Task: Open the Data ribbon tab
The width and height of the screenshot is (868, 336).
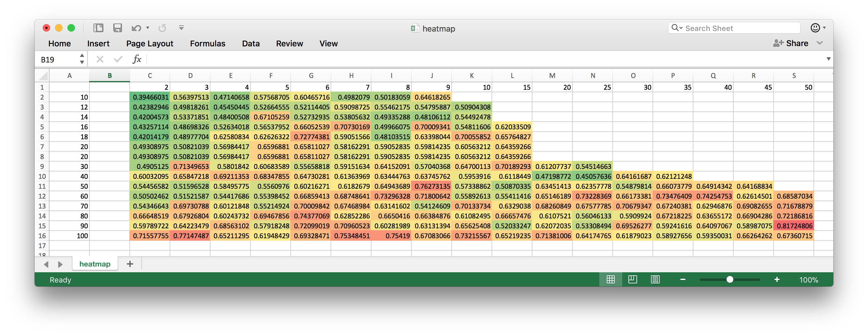Action: (x=251, y=44)
